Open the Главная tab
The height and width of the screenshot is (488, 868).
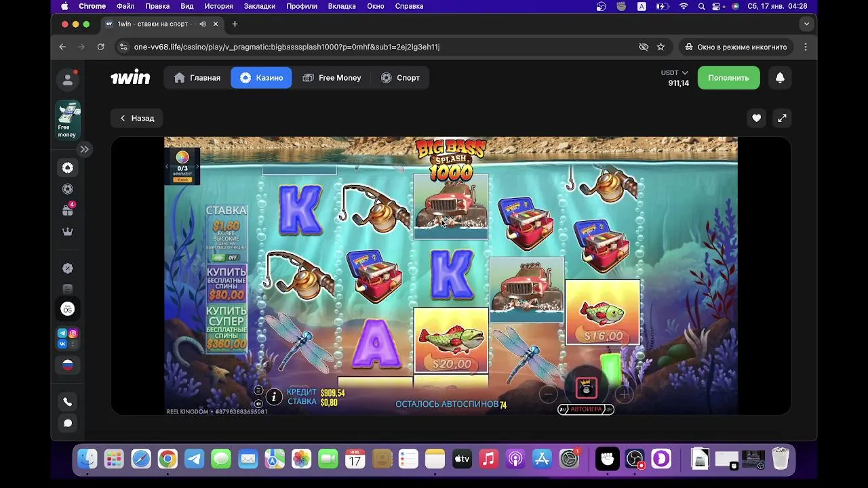coord(197,78)
